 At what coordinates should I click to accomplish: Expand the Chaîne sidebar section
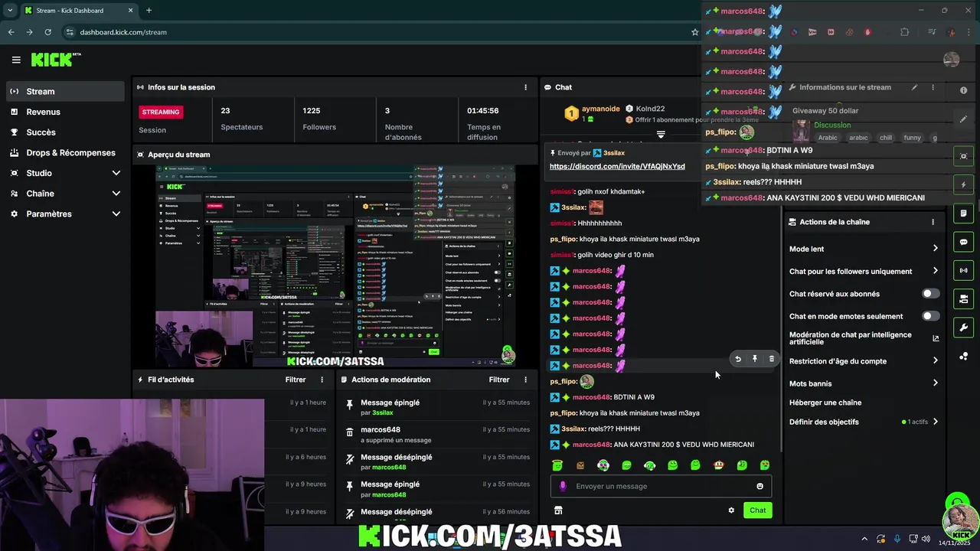(x=116, y=194)
